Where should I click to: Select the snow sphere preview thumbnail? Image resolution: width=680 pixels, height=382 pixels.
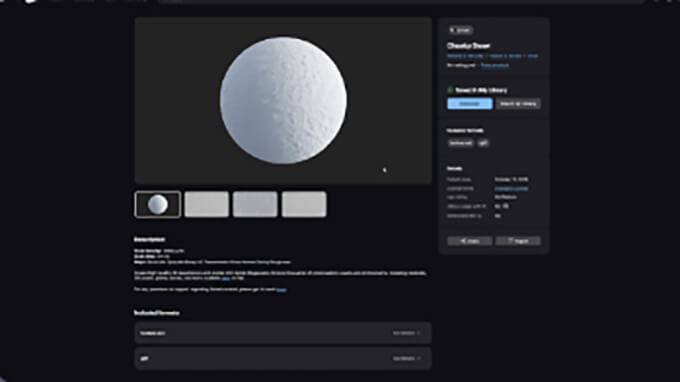(157, 204)
